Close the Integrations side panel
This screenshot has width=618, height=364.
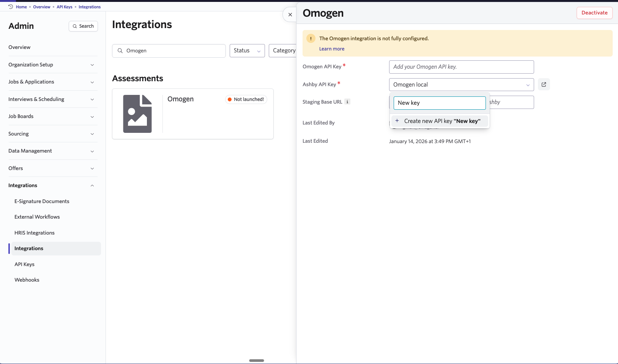click(x=290, y=14)
